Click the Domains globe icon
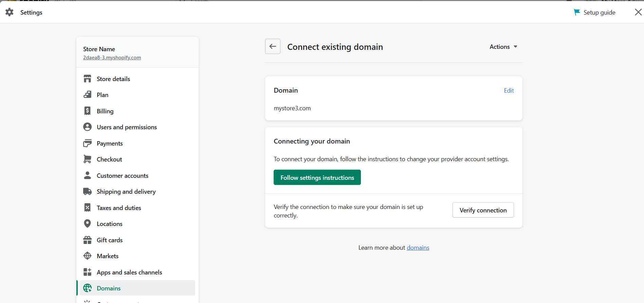Screen dimensions: 644x303 click(87, 288)
